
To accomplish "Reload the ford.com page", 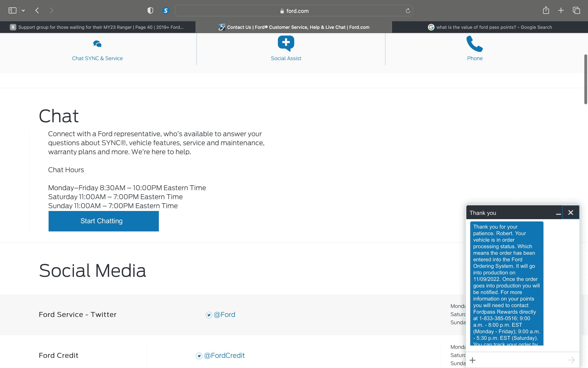I will pos(408,11).
